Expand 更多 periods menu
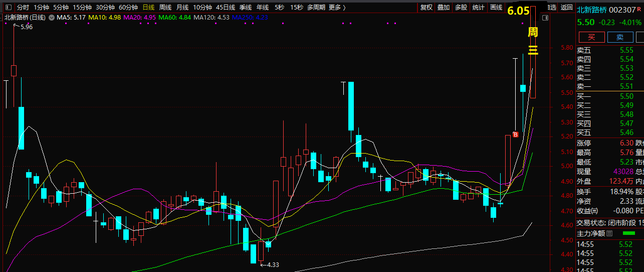644x272 pixels. (x=337, y=8)
